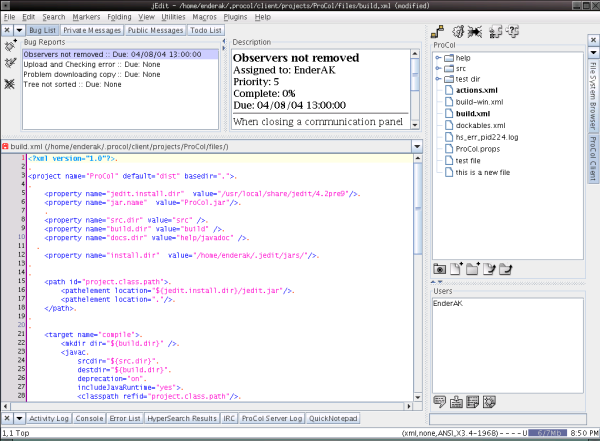Click the new file icon below file tree
The height and width of the screenshot is (441, 600).
click(457, 268)
